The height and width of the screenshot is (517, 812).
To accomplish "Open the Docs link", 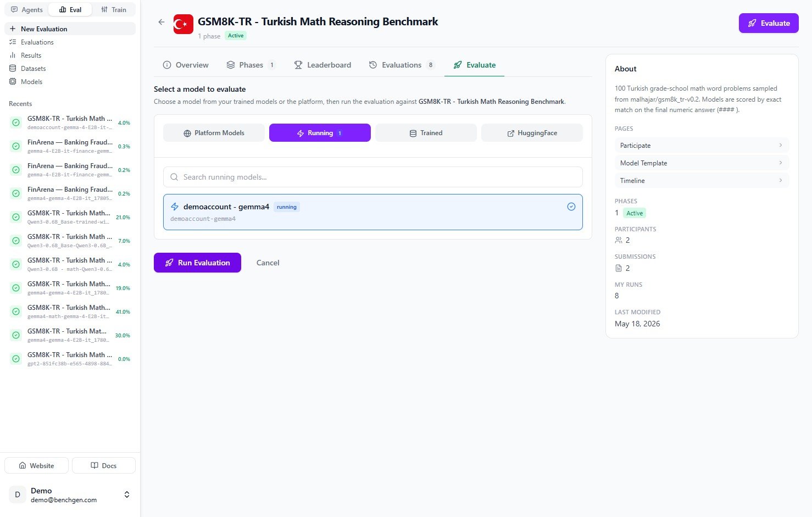I will pyautogui.click(x=104, y=465).
